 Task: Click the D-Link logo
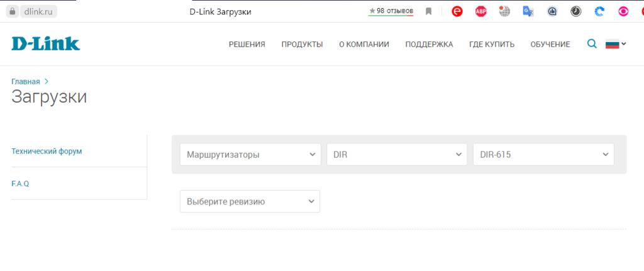(45, 43)
